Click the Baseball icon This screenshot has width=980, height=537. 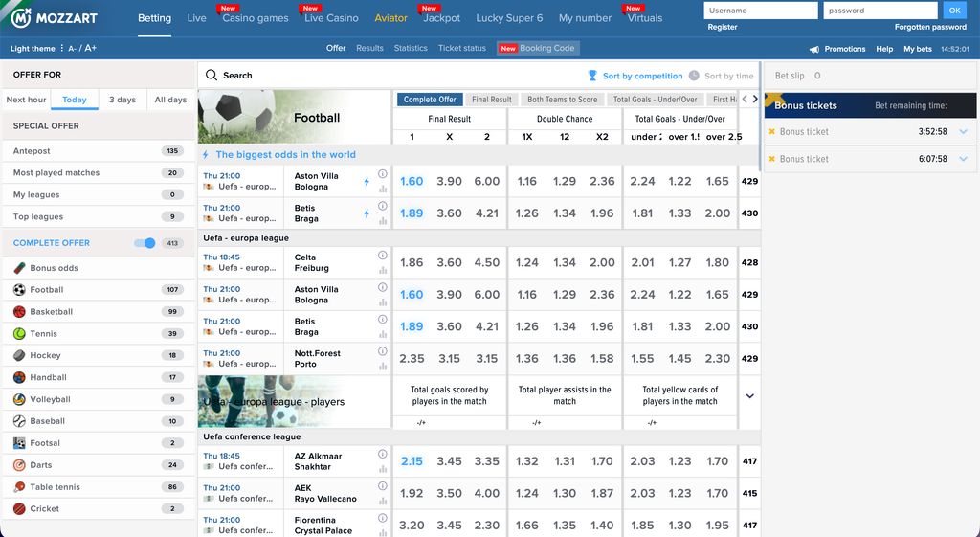click(19, 421)
